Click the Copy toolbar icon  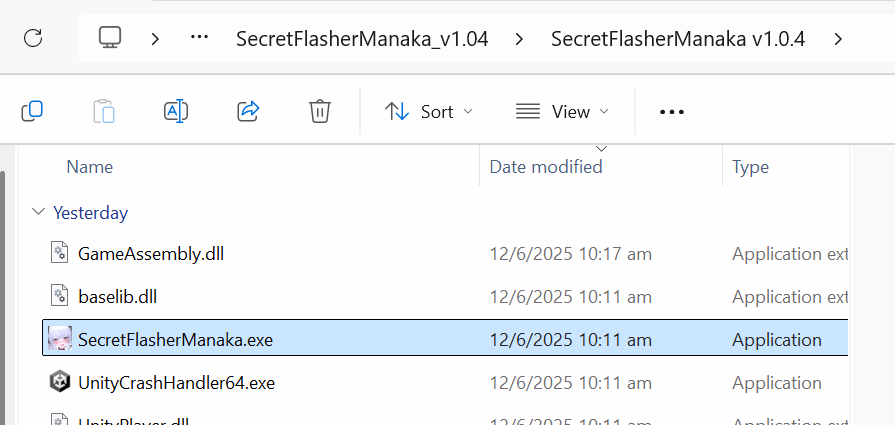coord(32,111)
